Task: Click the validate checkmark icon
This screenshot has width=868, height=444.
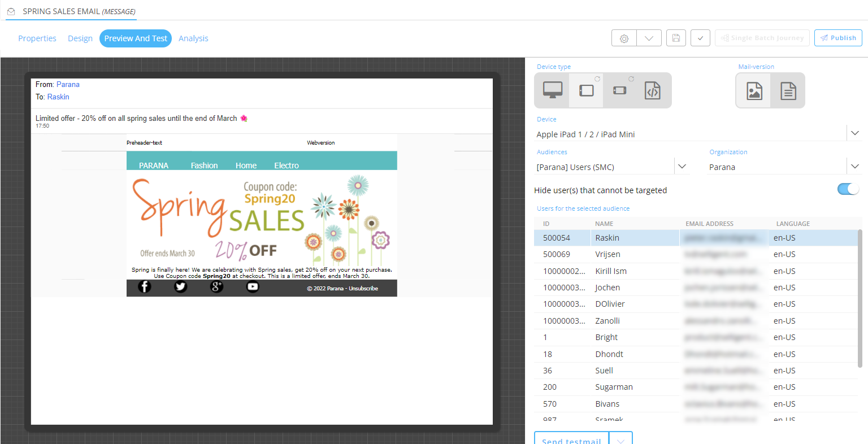Action: click(700, 38)
